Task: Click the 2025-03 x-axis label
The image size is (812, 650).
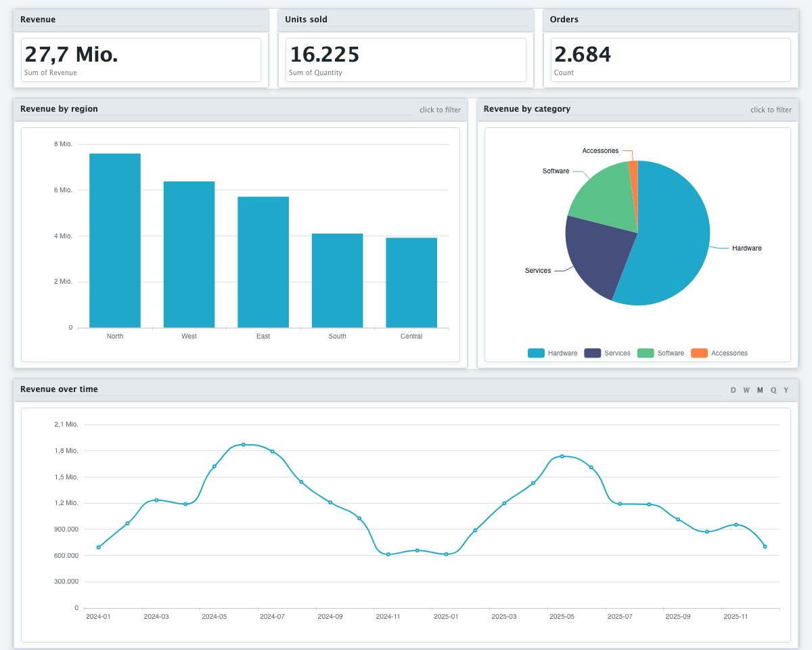Action: (503, 617)
